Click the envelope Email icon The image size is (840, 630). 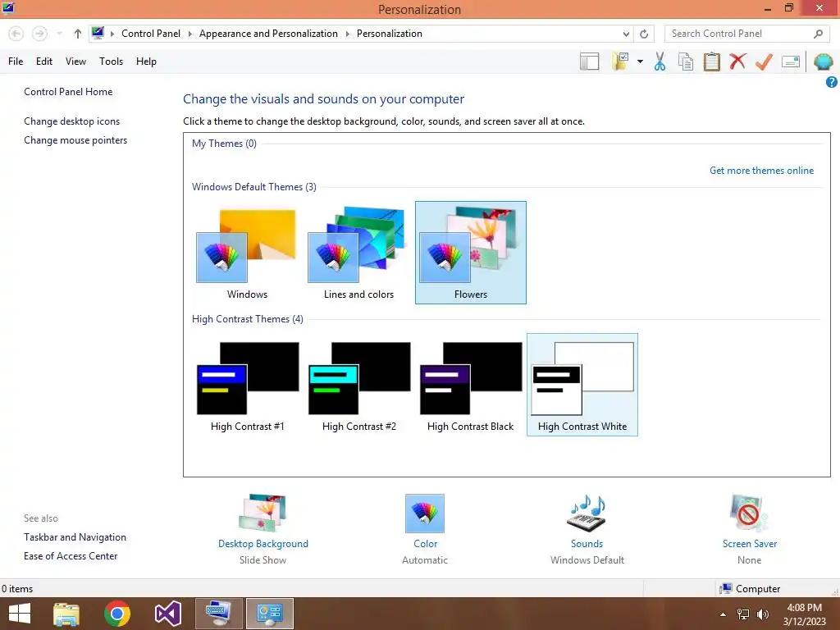tap(790, 62)
